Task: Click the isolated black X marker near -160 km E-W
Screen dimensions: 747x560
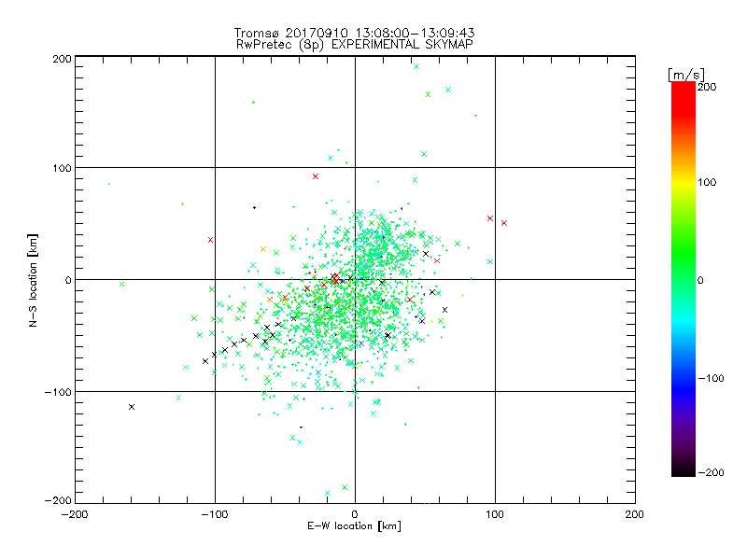Action: pyautogui.click(x=132, y=407)
